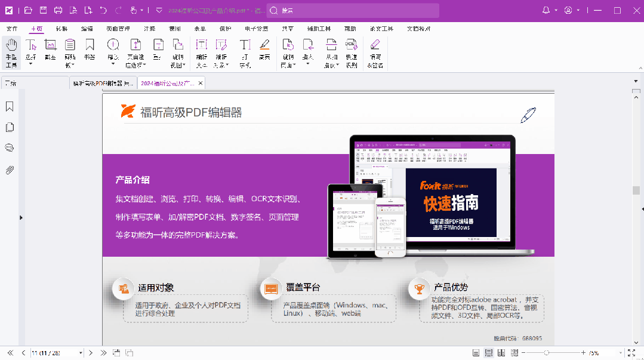Click the Insert pages icon
The height and width of the screenshot is (360, 644).
[308, 45]
